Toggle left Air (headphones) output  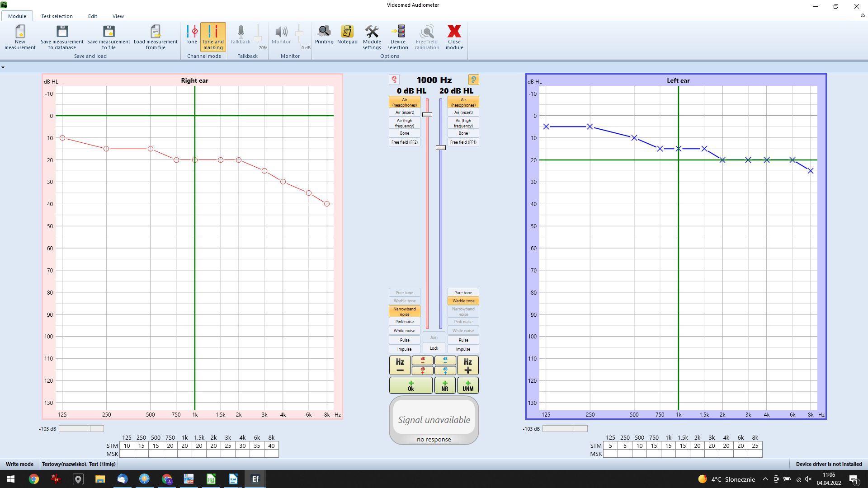point(463,102)
